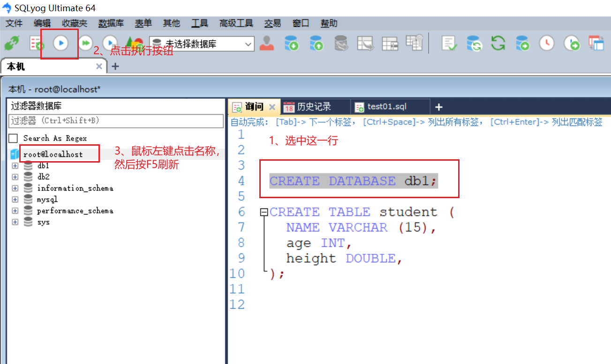
Task: Select db1 in the object tree
Action: pos(43,165)
